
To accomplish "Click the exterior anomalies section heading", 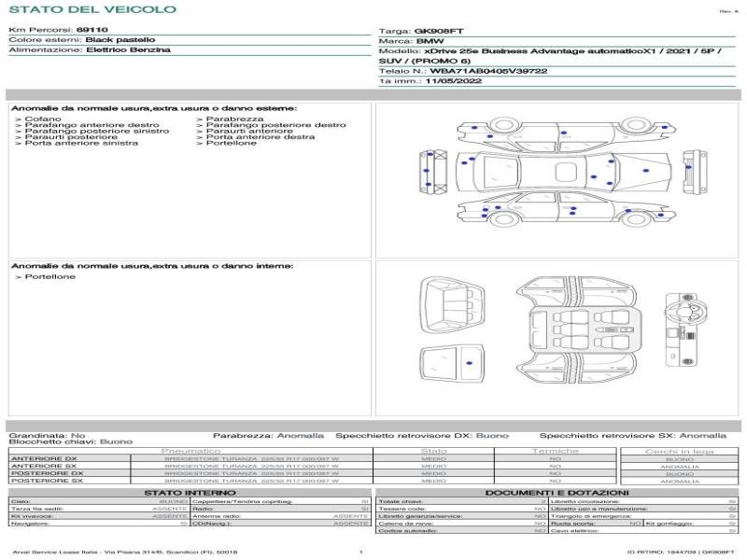I will click(154, 108).
